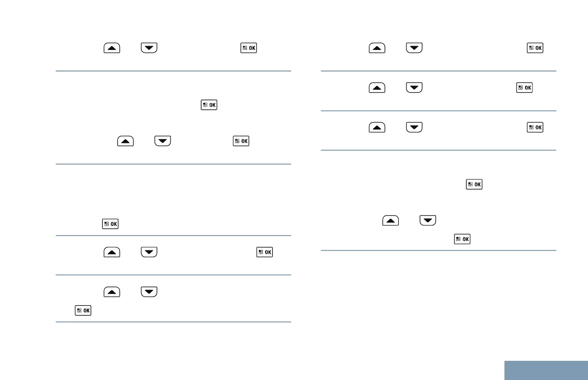Click the up arrow in the left column's fifth step
The height and width of the screenshot is (380, 588).
[111, 252]
